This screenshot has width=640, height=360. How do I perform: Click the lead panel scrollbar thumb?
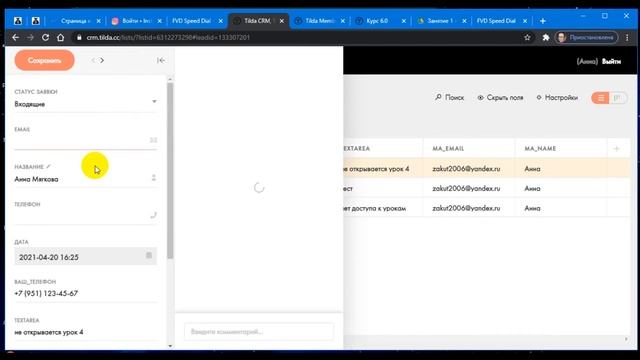pyautogui.click(x=170, y=170)
